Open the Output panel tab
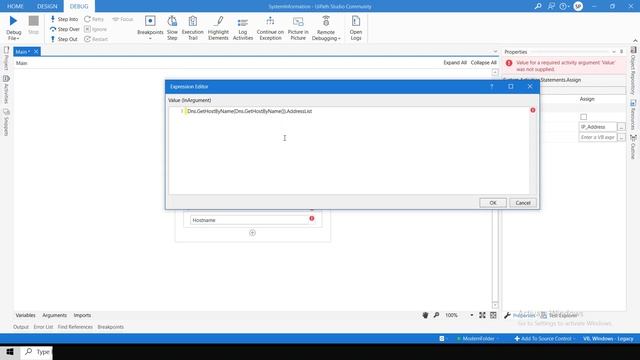Image resolution: width=640 pixels, height=360 pixels. point(21,327)
